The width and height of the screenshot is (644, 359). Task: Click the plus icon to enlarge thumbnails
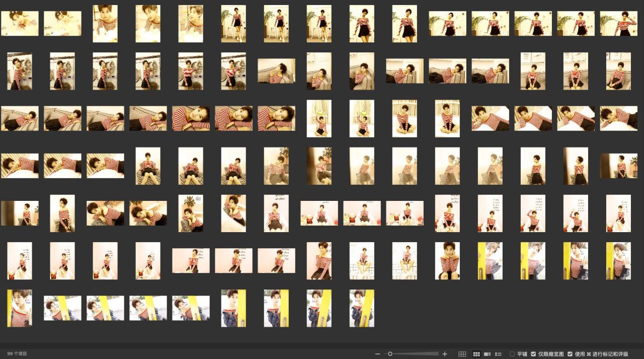point(445,354)
